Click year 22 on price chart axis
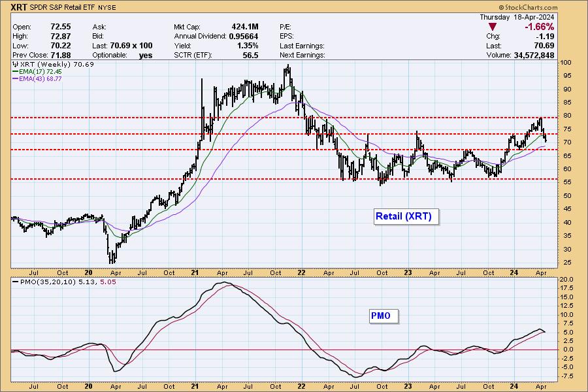The height and width of the screenshot is (392, 588). 301,272
